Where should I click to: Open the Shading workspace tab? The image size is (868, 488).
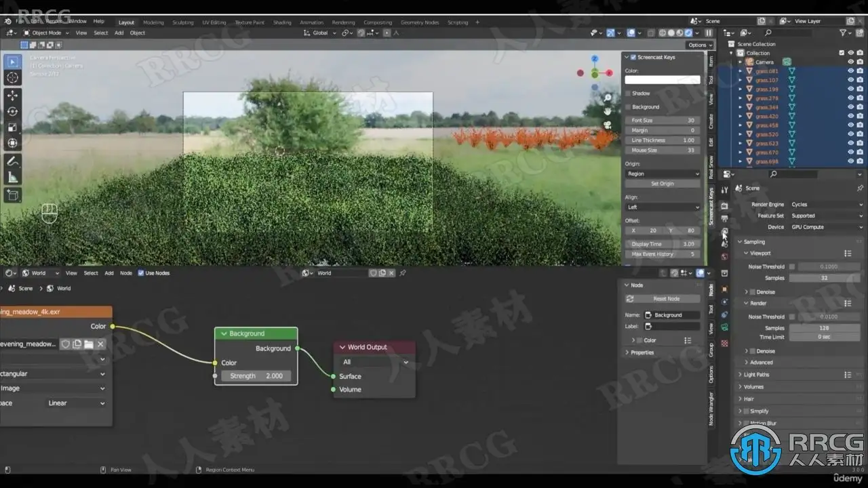pos(282,22)
